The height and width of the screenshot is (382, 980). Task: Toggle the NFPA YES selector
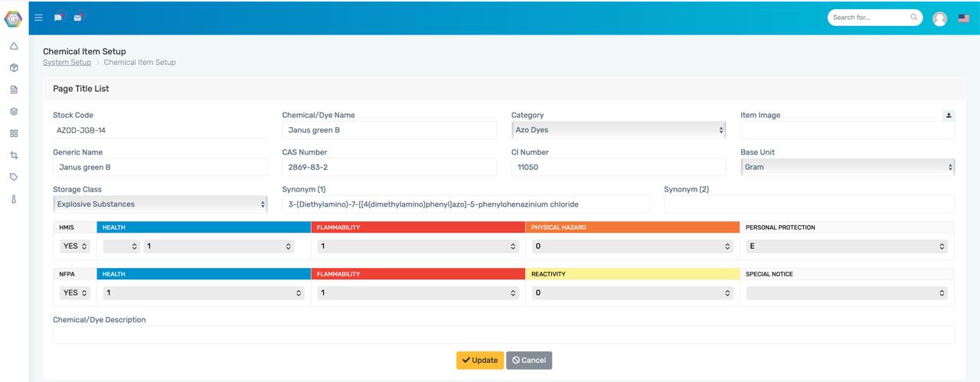[74, 292]
